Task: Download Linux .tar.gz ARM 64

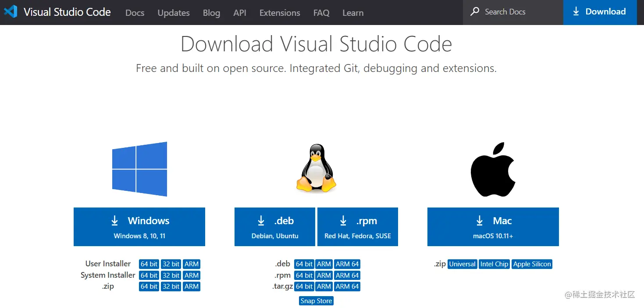Action: [x=347, y=287]
